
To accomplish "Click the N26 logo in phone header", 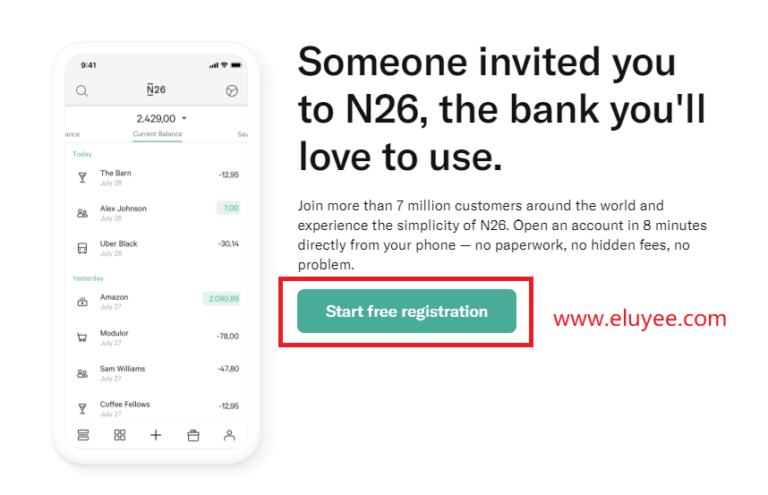I will [x=156, y=90].
